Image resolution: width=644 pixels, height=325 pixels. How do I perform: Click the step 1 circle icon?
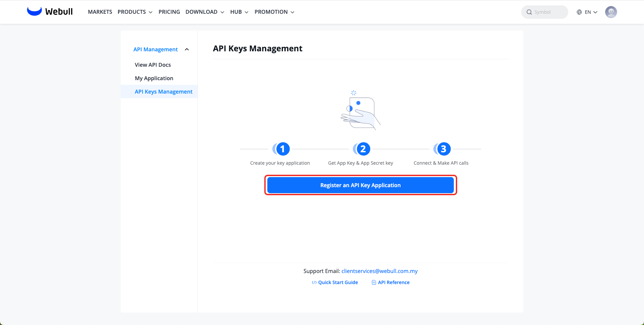(281, 149)
